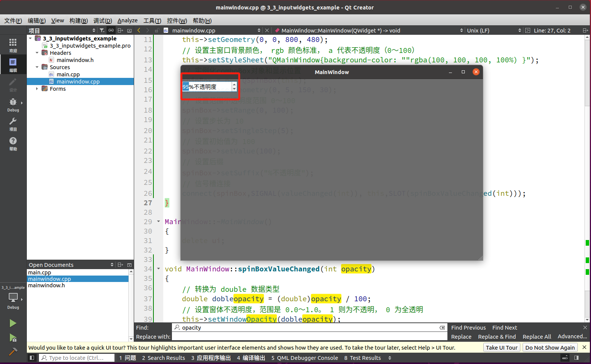Image resolution: width=591 pixels, height=364 pixels.
Task: Click the filter tree funnel icon
Action: pos(102,30)
